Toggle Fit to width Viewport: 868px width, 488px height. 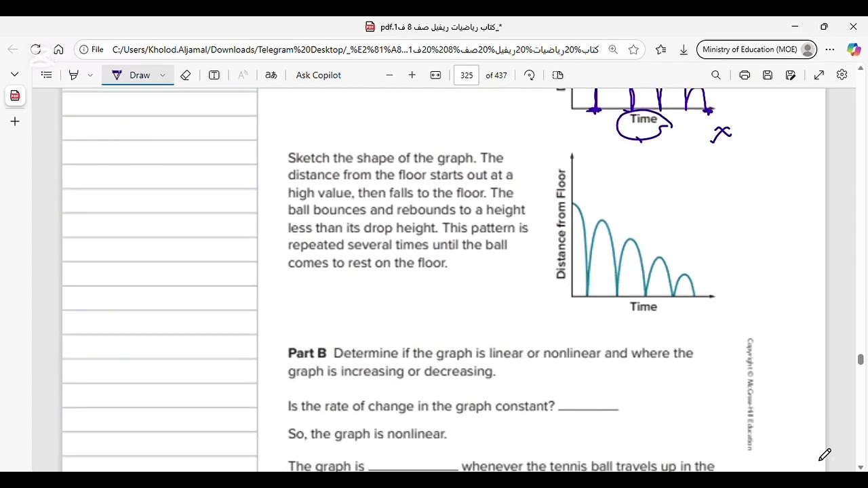click(x=435, y=75)
